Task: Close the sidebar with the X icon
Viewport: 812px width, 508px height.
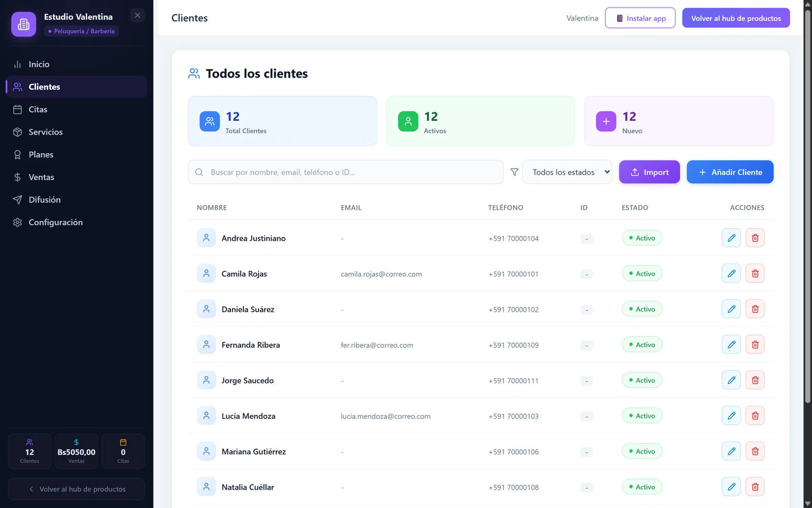Action: 138,15
